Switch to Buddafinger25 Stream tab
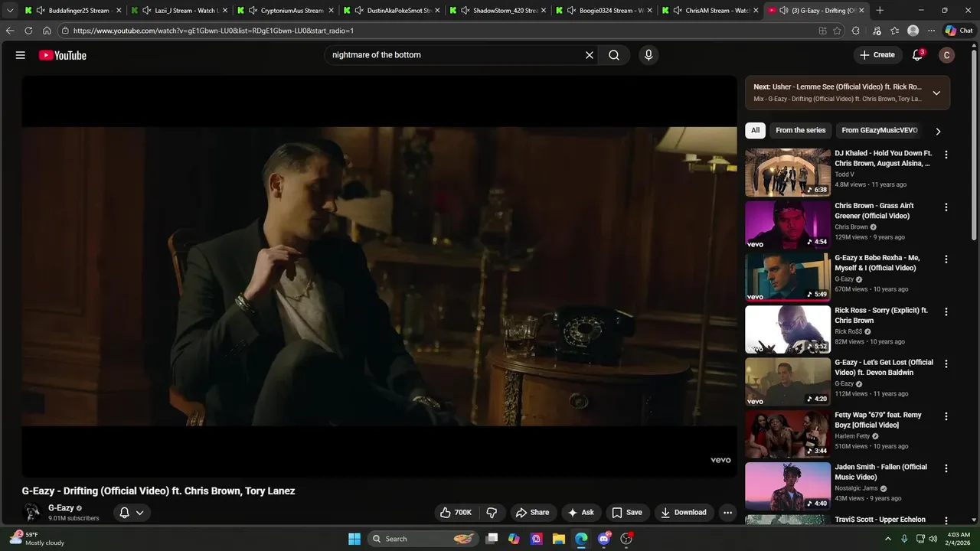Screen dimensions: 980x551 point(72,11)
